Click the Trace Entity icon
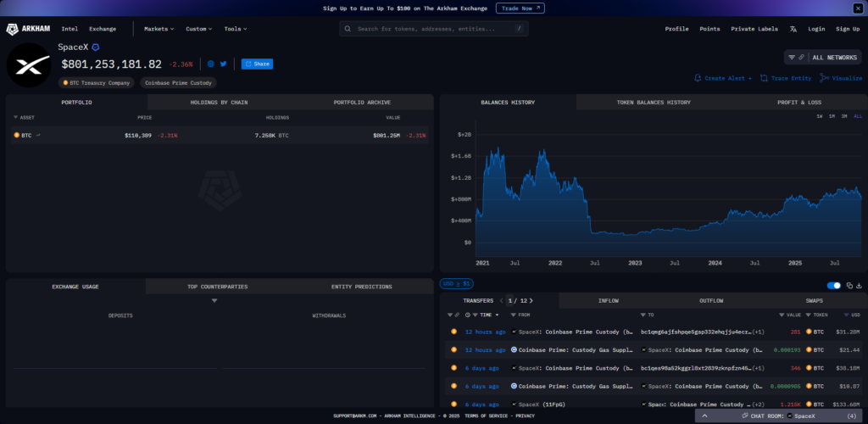The width and height of the screenshot is (868, 424). tap(764, 78)
